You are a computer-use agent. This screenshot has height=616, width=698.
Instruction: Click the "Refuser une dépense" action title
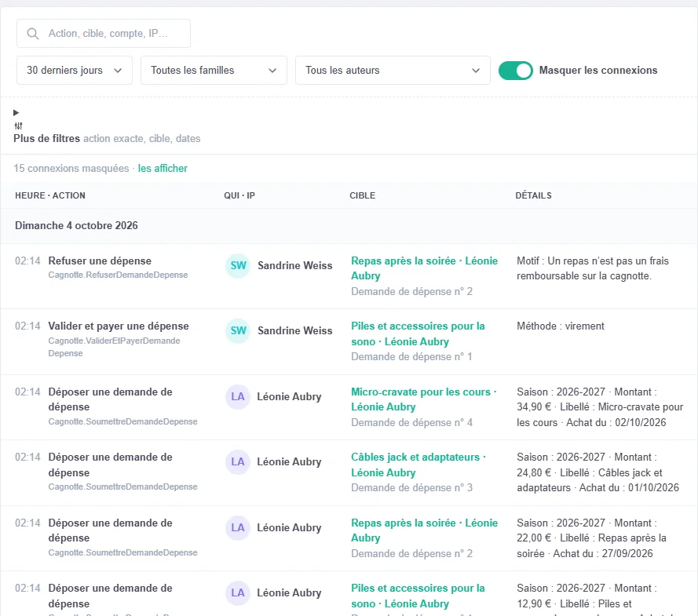100,261
